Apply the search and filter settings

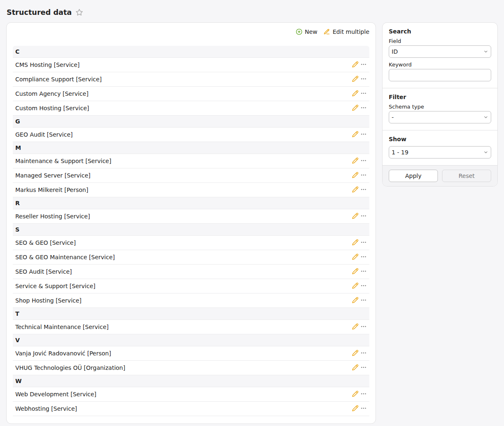[x=413, y=176]
